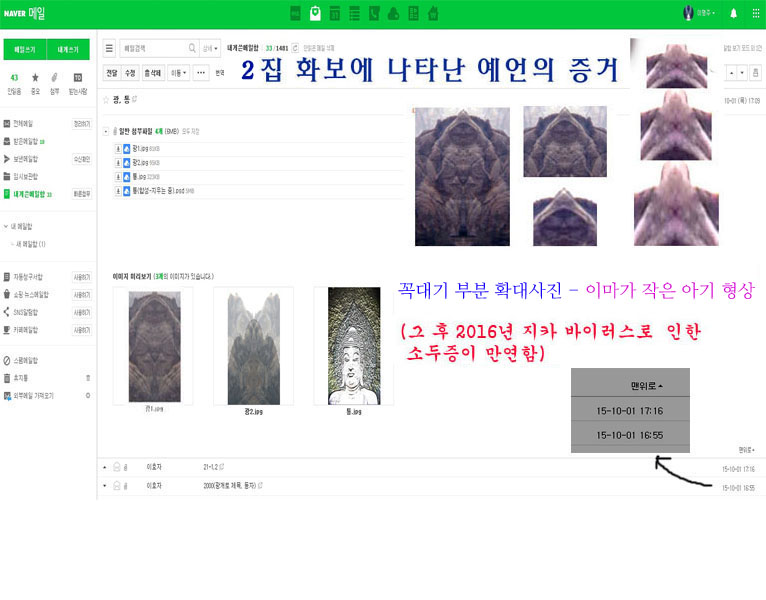
Task: Open the 임시보관함 drafts folder
Action: [25, 176]
